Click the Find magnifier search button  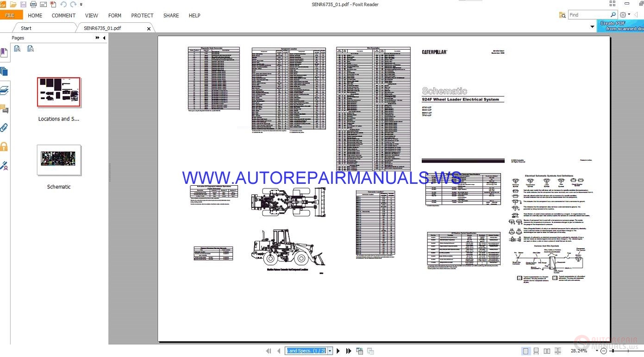coord(613,15)
